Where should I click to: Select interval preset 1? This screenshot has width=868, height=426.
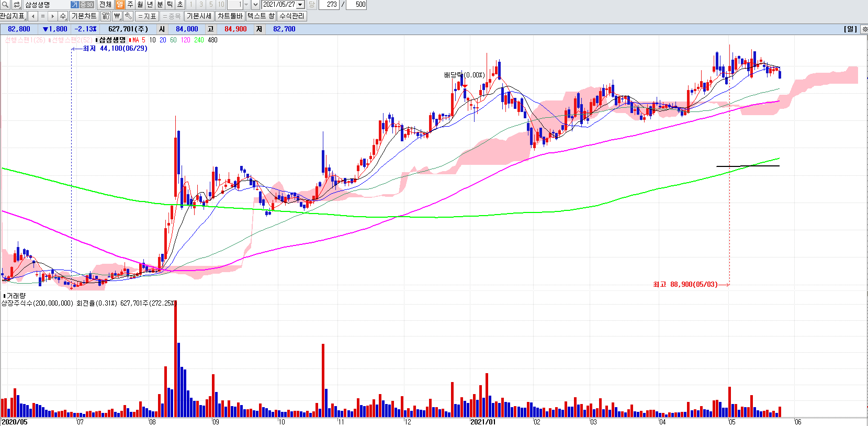[x=191, y=5]
